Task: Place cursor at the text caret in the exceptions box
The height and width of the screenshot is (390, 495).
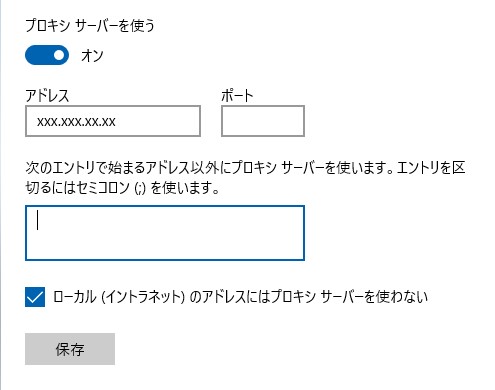Action: pos(38,220)
